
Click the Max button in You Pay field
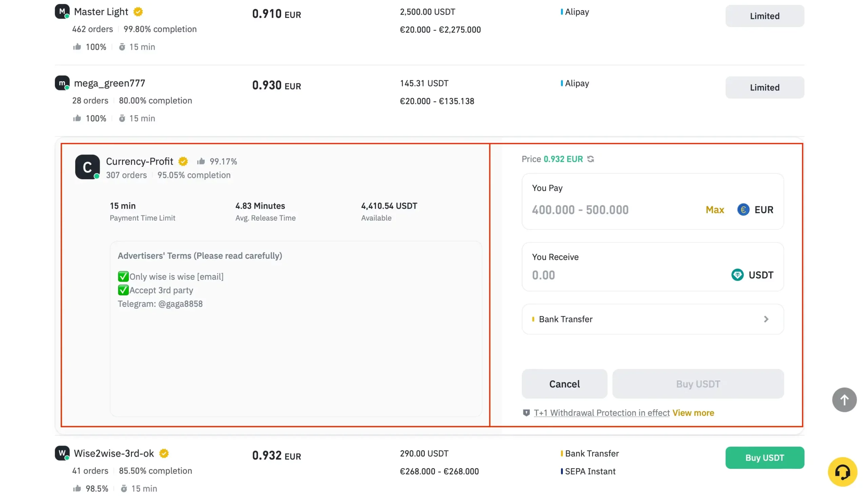click(x=715, y=210)
